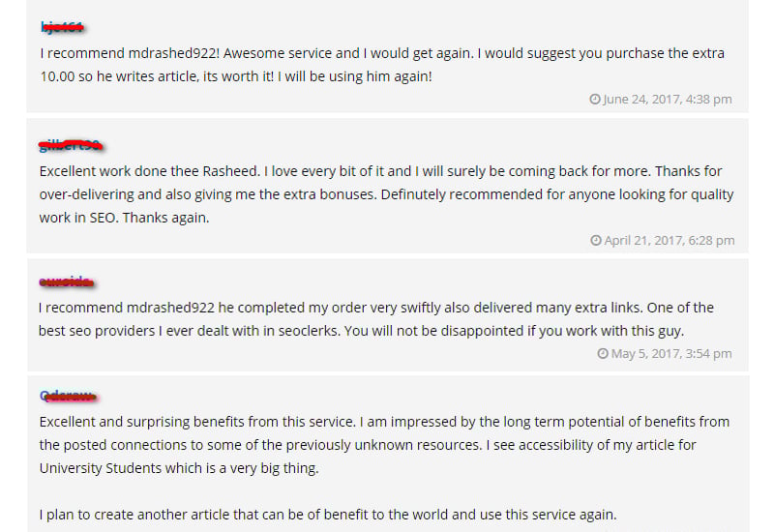Click the line starting 'best seo providers I ever dealt'
The image size is (774, 532).
click(x=361, y=331)
